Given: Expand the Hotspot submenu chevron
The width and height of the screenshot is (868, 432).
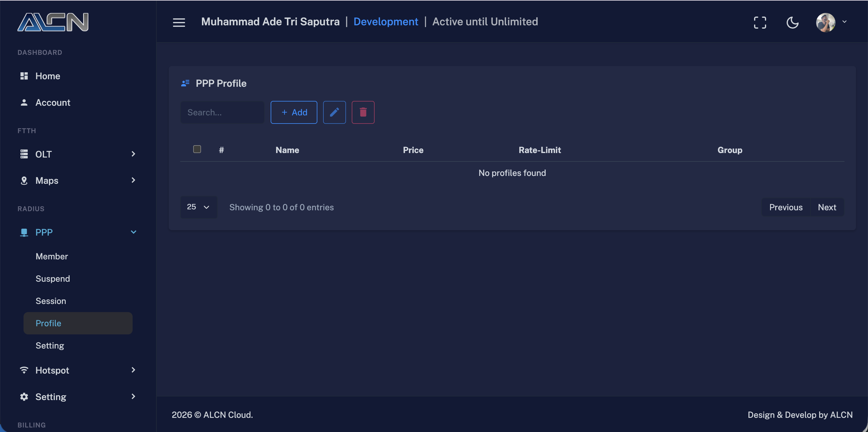Looking at the screenshot, I should click(134, 370).
